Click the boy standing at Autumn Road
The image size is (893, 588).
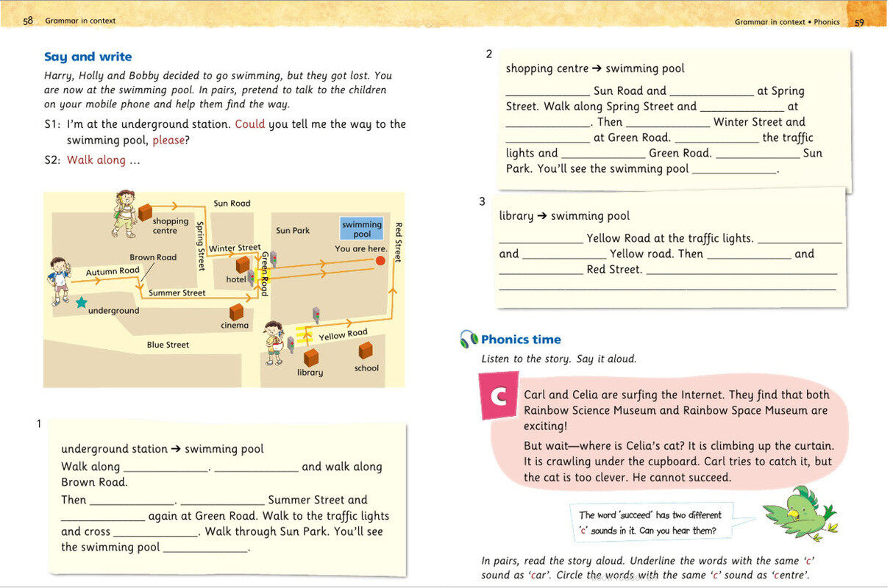(58, 280)
